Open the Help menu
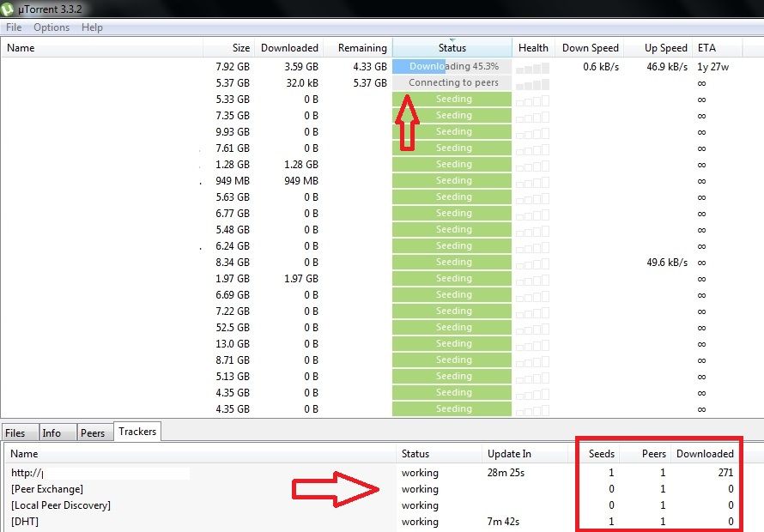This screenshot has height=532, width=764. 92,27
